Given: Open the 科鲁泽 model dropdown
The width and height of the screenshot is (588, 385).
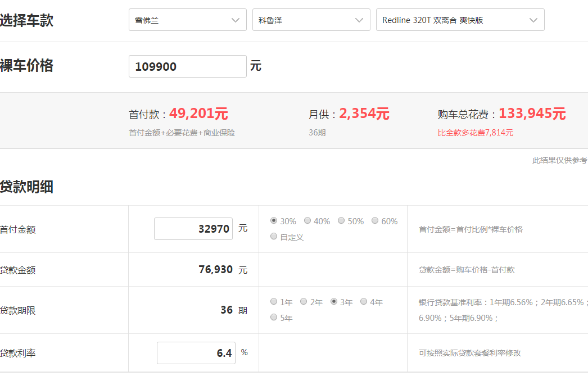Looking at the screenshot, I should [311, 20].
